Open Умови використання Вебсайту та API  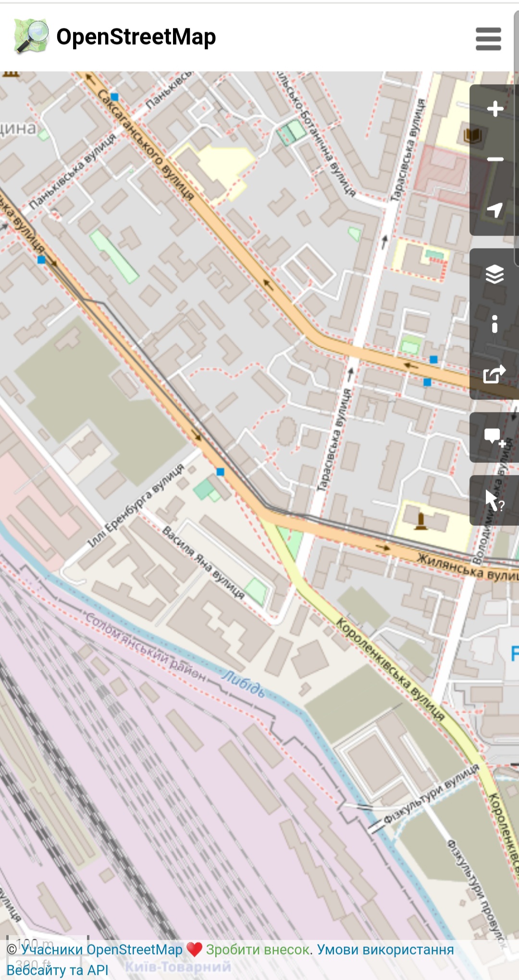point(385,949)
